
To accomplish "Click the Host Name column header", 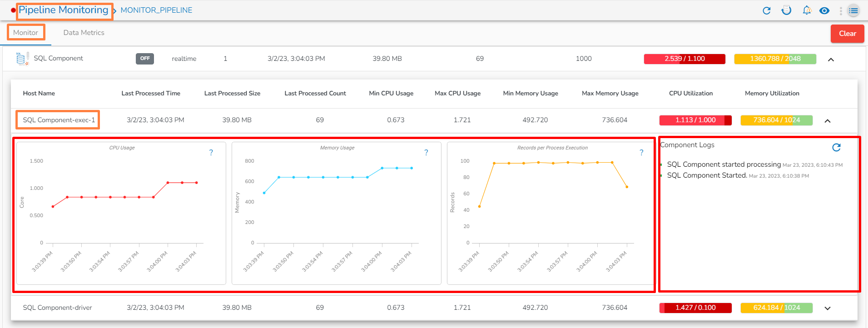I will point(39,93).
